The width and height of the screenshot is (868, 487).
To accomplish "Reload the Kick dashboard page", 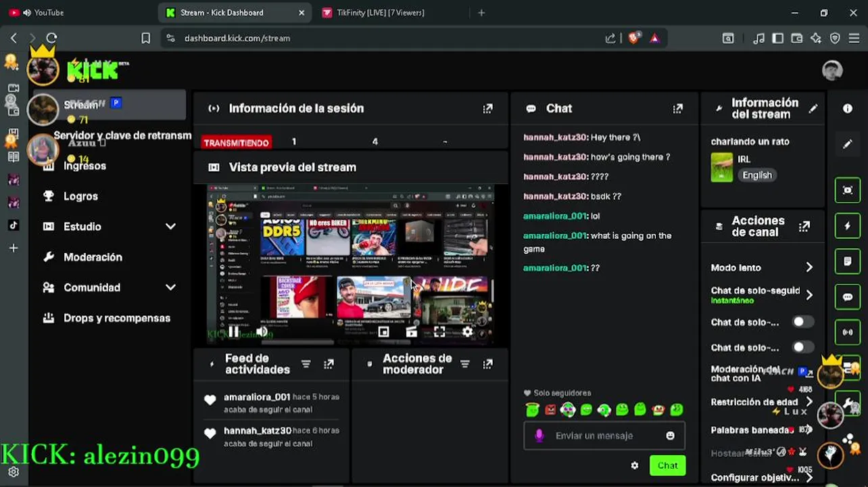I will click(x=51, y=39).
